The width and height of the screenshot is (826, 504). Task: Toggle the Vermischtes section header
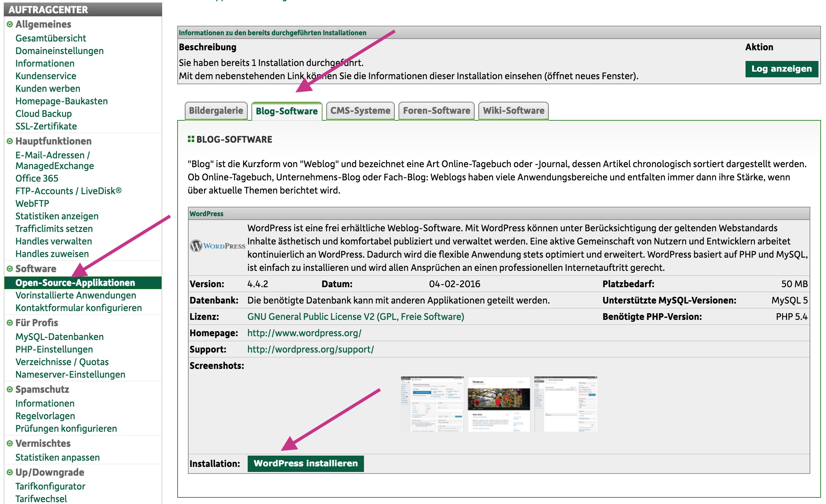pos(43,444)
